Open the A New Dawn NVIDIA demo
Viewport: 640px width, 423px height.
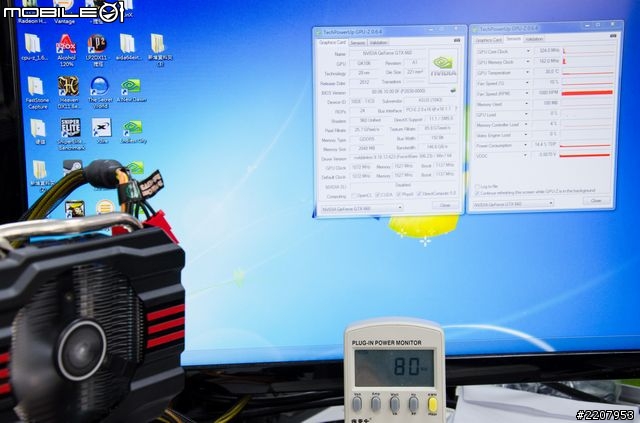[x=131, y=91]
